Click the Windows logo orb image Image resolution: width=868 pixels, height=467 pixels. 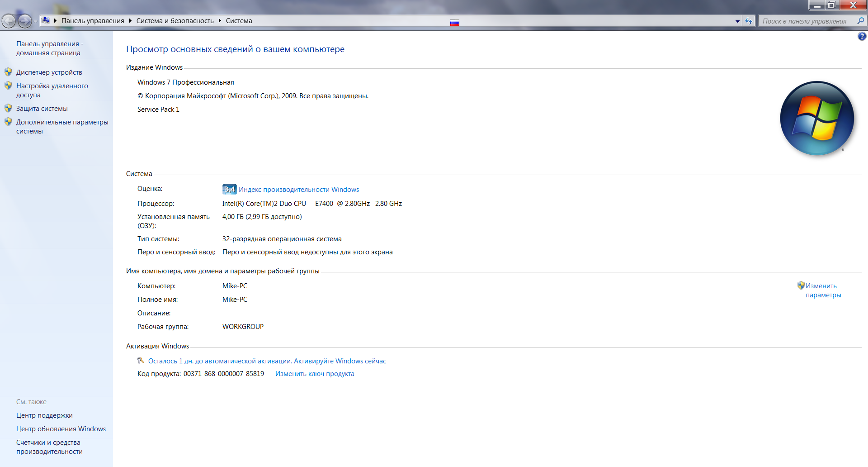coord(817,118)
